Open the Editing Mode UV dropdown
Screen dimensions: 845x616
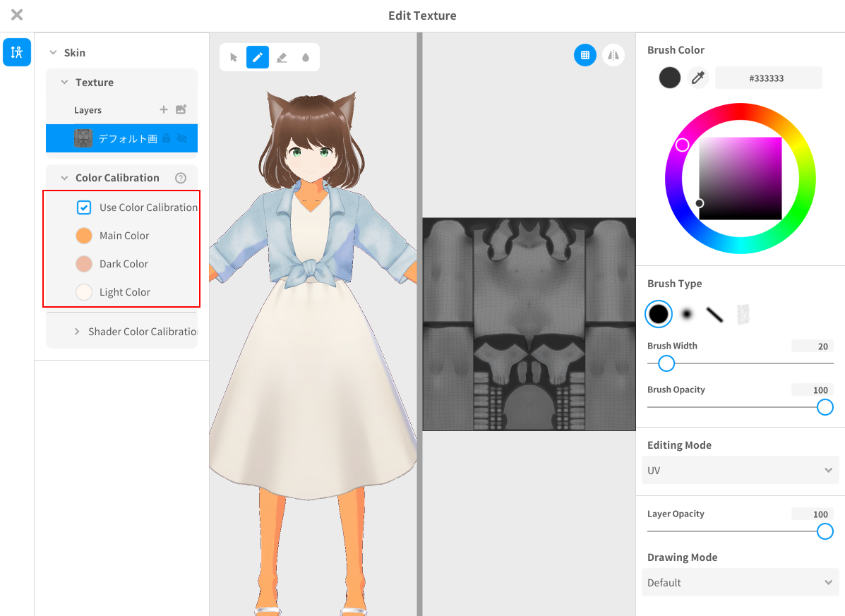[x=740, y=470]
